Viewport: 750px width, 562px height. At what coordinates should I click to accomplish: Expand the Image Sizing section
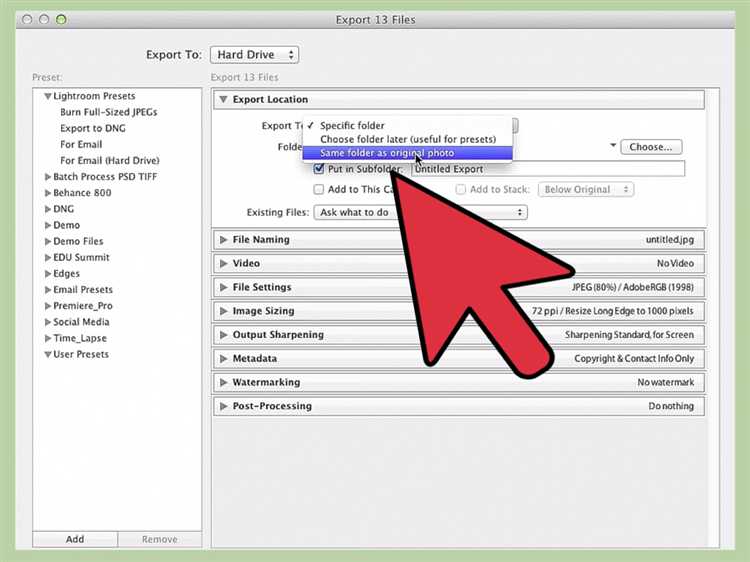coord(223,311)
